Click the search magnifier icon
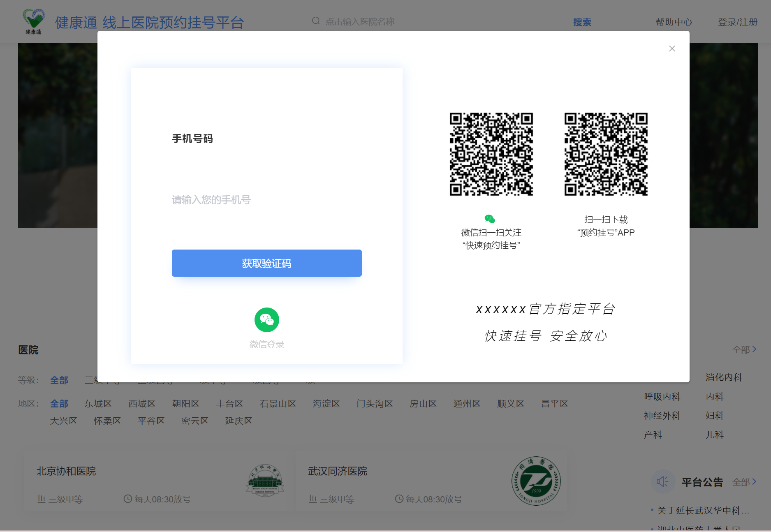 coord(316,21)
